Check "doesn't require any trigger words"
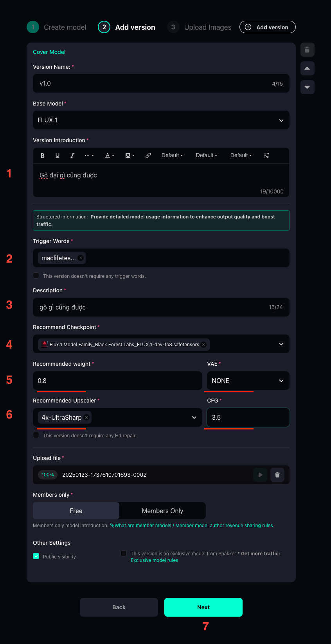This screenshot has height=644, width=331. 36,276
